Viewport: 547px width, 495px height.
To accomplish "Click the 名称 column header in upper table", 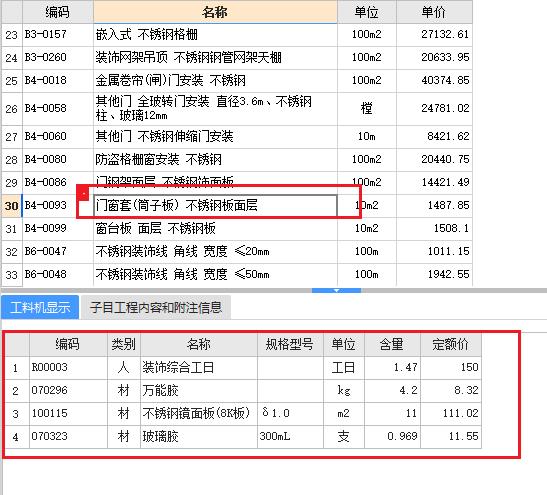I will point(215,12).
